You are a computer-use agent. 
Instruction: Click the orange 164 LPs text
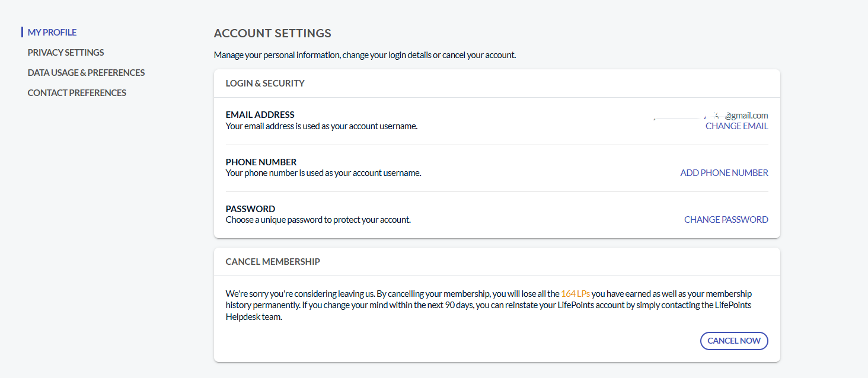(x=575, y=294)
